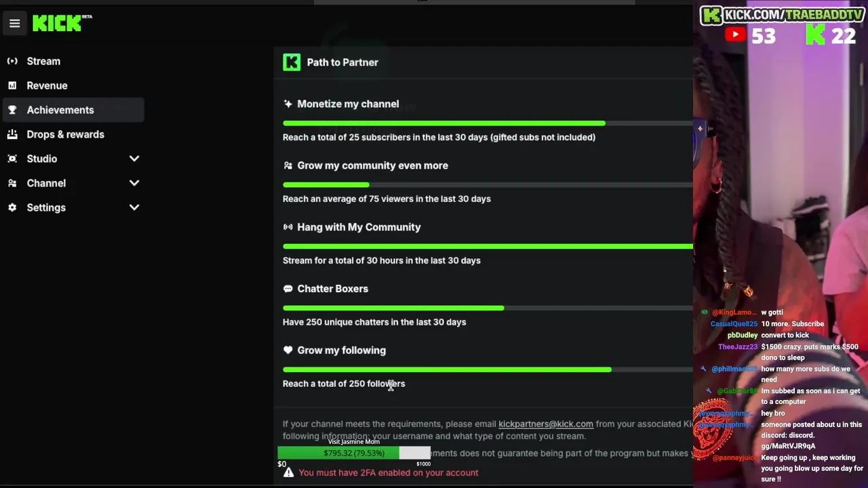Open Drops & rewards page
Image resolution: width=868 pixels, height=488 pixels.
click(65, 134)
